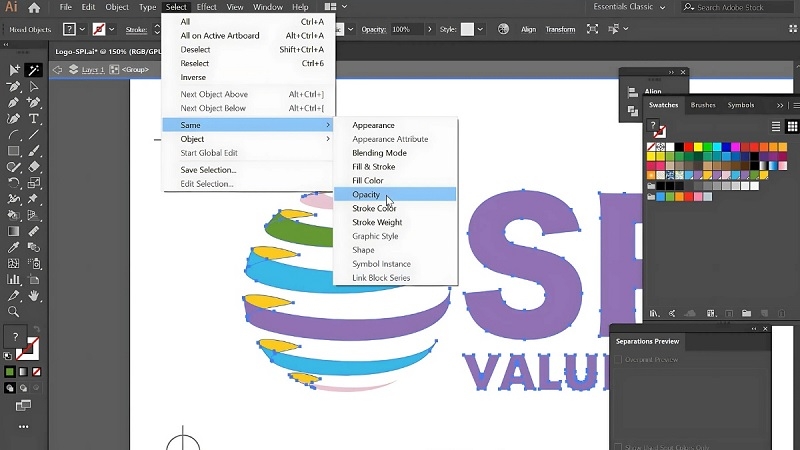
Task: Select the Magic Wand tool
Action: (x=34, y=70)
